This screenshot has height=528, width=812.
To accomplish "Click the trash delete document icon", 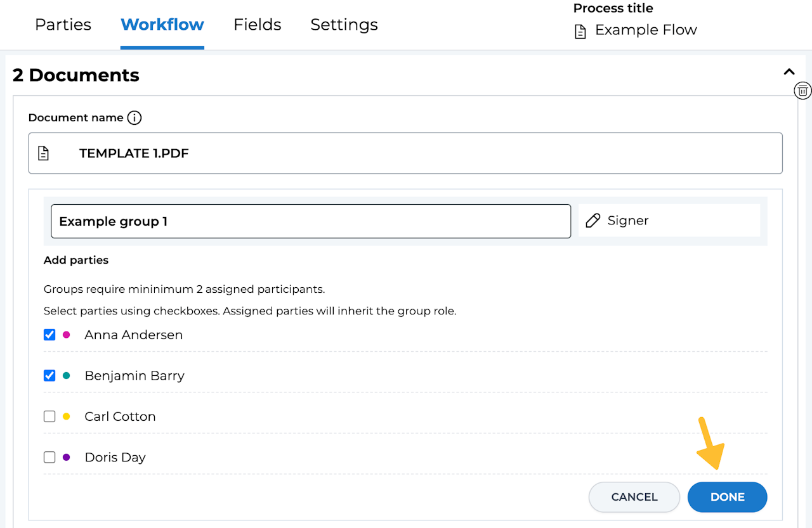I will tap(802, 91).
